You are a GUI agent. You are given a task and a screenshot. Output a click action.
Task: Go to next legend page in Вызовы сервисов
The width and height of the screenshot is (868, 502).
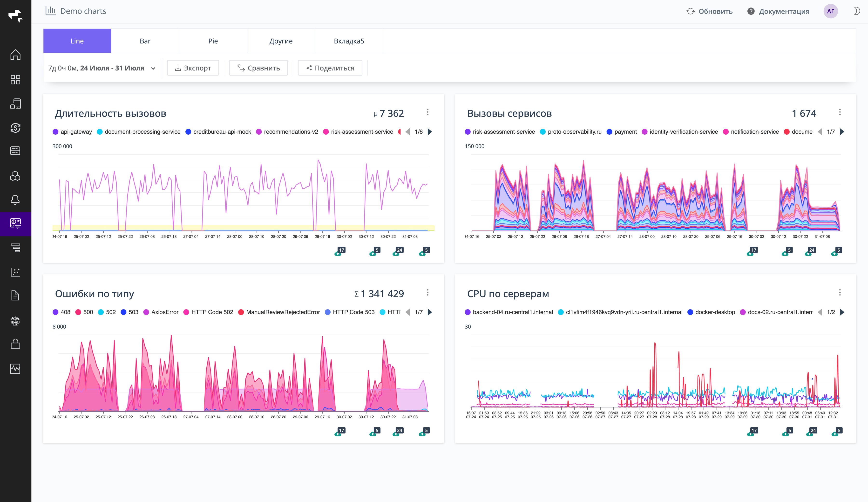pos(842,132)
